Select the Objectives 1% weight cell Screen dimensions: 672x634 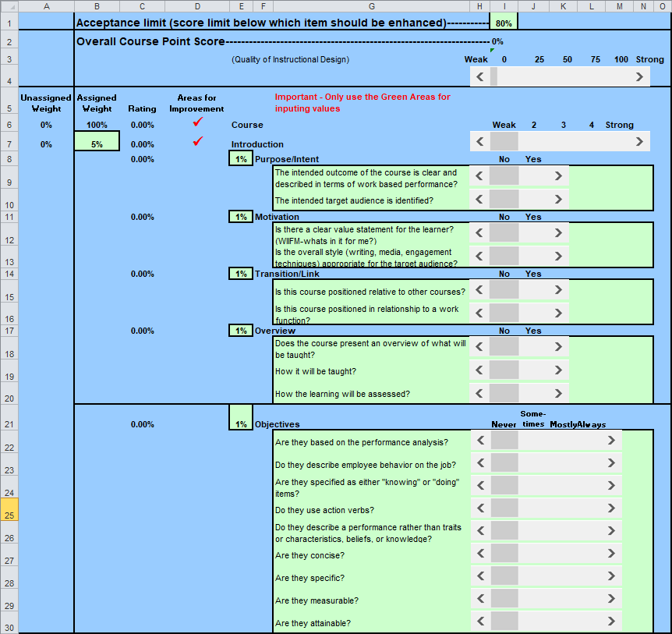click(x=241, y=417)
